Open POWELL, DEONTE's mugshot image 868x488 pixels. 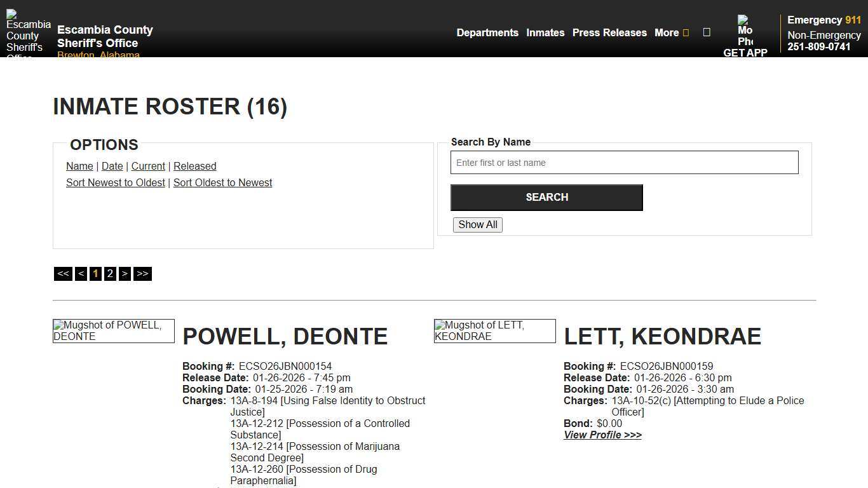pyautogui.click(x=113, y=330)
